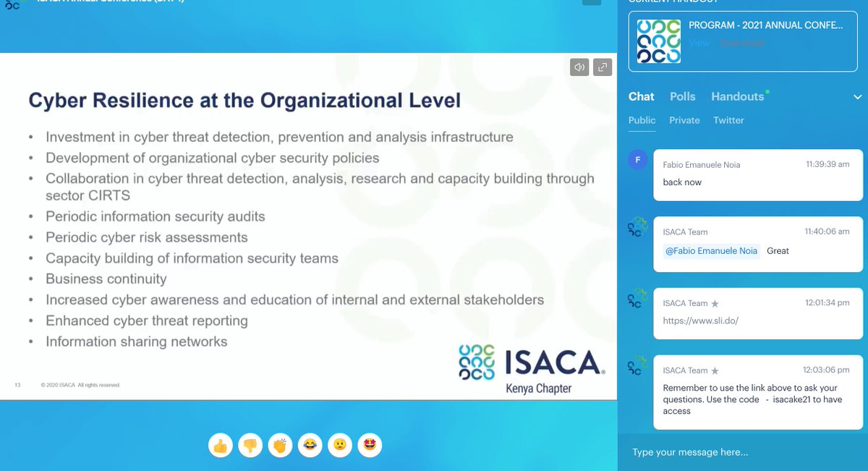Click the ISACA Kenya Chapter logo on slide

click(x=532, y=369)
